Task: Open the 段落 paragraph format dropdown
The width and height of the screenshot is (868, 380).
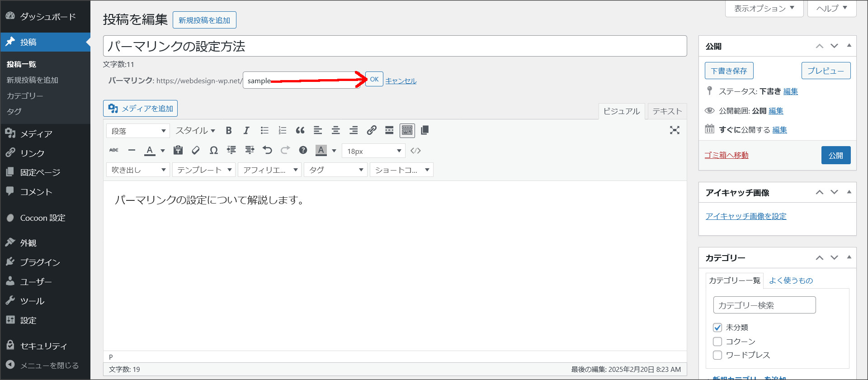Action: (x=138, y=131)
